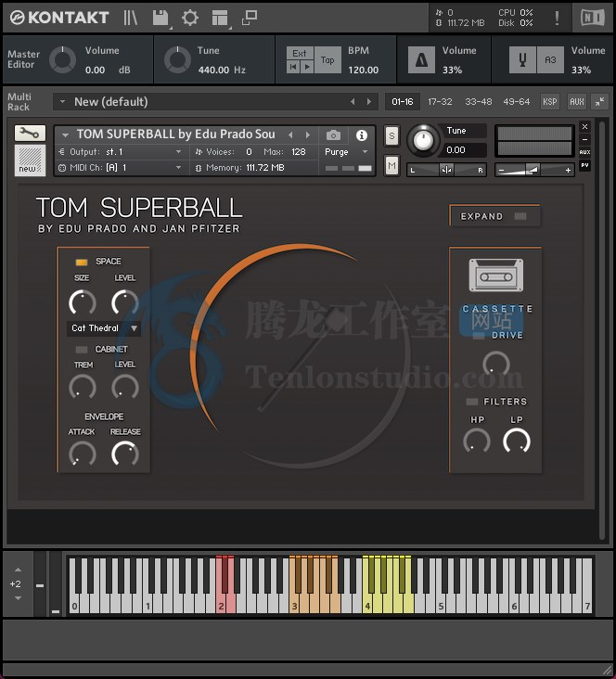Click the LP filter knob

(x=517, y=442)
